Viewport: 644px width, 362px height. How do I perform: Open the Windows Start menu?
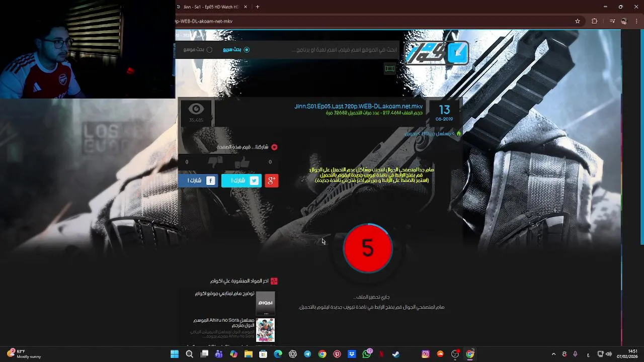click(x=175, y=354)
